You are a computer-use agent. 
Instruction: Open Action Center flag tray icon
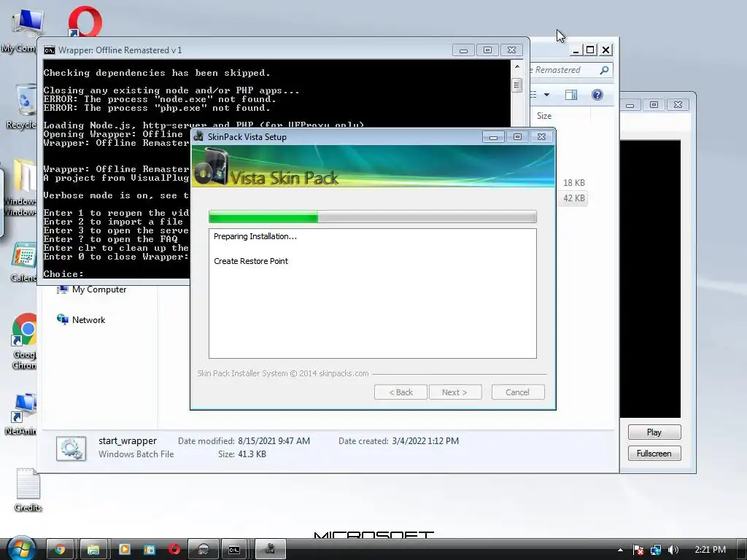point(638,550)
